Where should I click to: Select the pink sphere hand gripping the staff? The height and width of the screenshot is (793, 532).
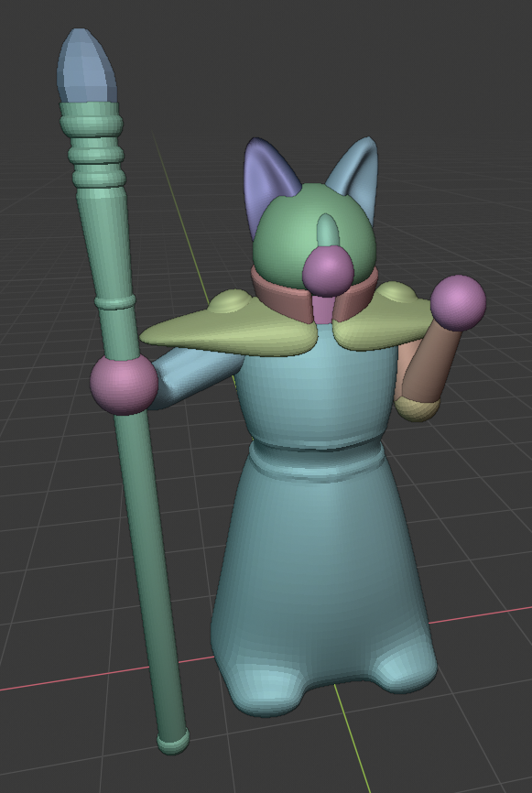(124, 385)
